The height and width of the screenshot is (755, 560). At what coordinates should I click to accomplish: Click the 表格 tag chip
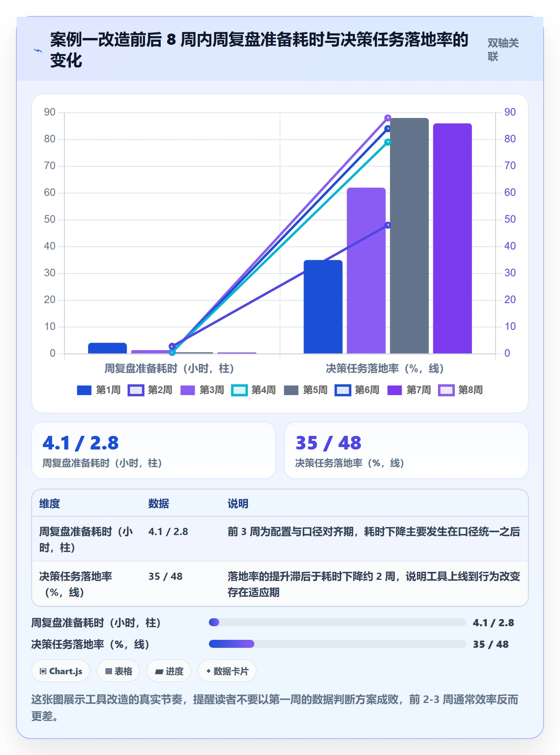click(x=118, y=671)
